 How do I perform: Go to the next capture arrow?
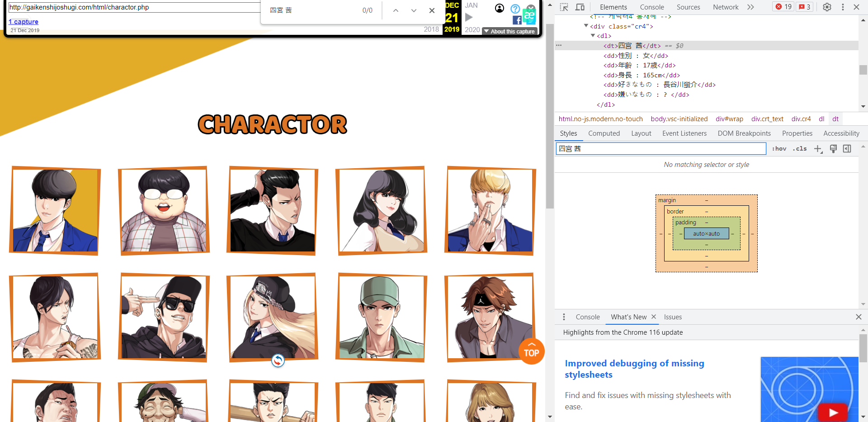[x=469, y=18]
